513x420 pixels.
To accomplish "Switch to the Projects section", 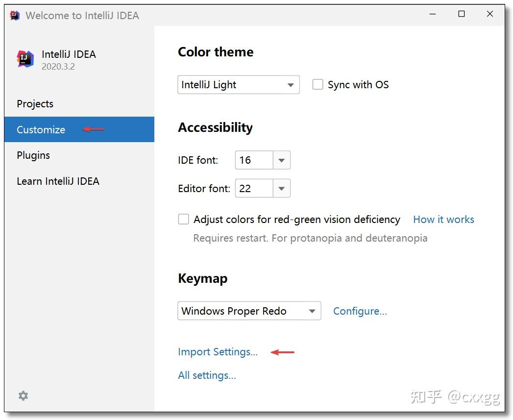I will 35,103.
